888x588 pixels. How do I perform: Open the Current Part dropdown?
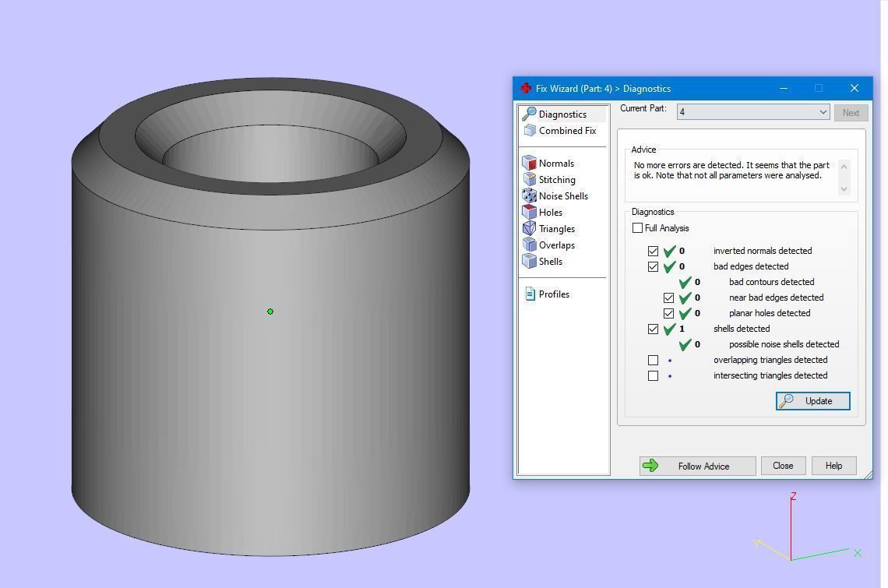click(x=753, y=112)
